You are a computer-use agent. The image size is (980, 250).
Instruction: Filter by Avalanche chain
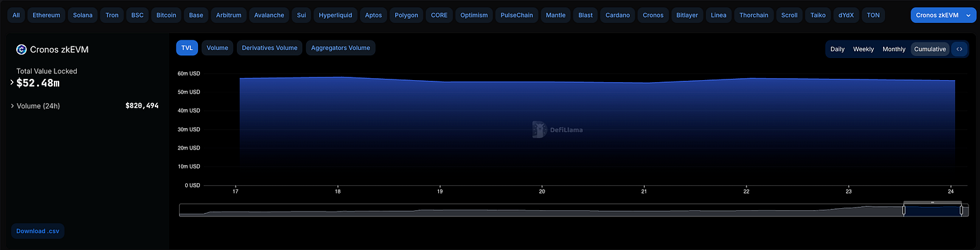click(x=269, y=15)
